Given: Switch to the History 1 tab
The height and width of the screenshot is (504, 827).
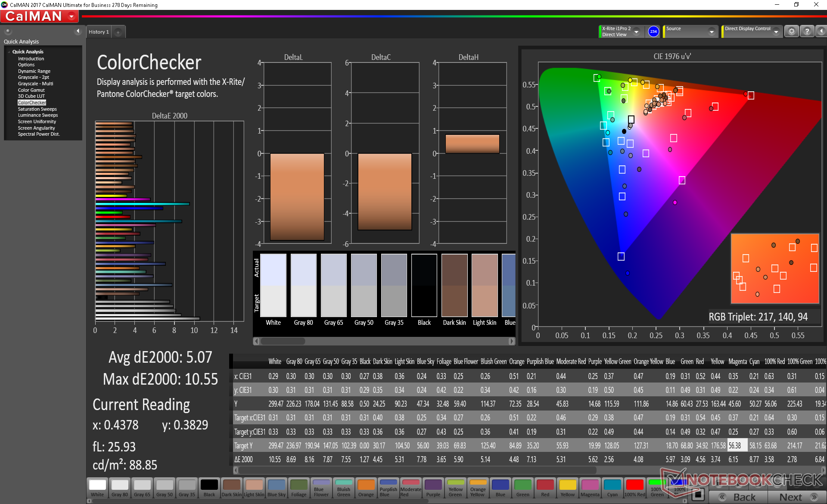Looking at the screenshot, I should coord(99,32).
